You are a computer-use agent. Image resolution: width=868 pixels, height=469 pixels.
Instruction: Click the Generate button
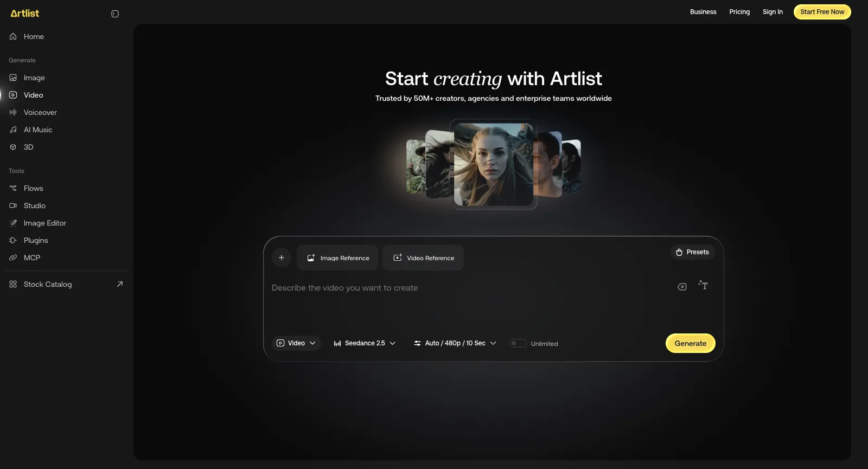coord(691,343)
